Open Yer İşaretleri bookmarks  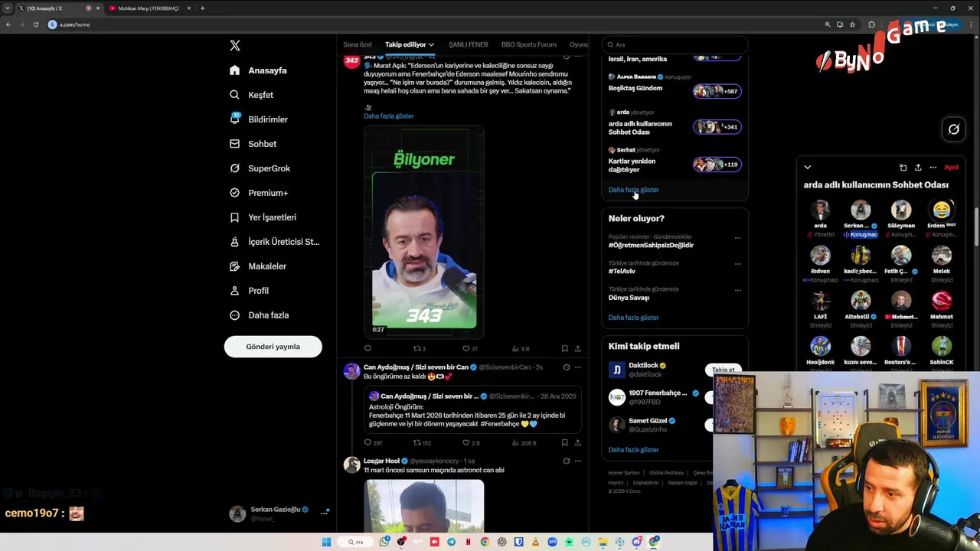point(263,217)
